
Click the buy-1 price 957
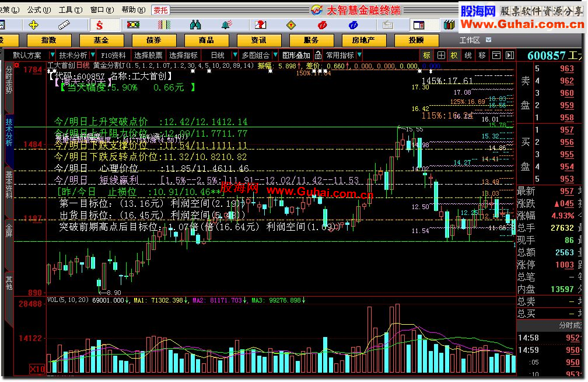[566, 130]
